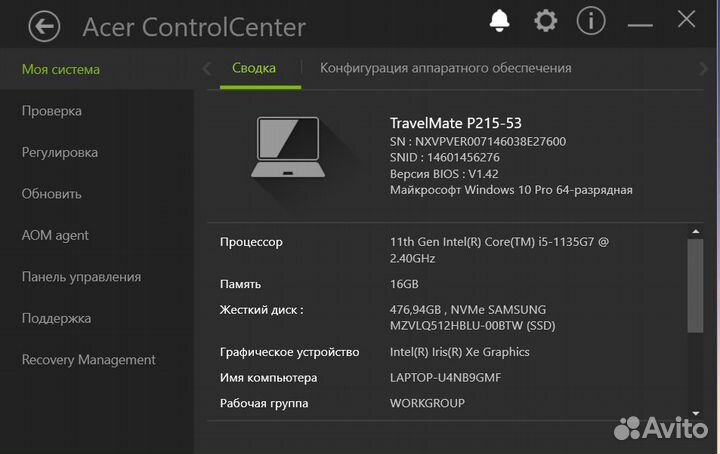Screen dimensions: 720x454
Task: Click Имя компьютера label
Action: click(268, 378)
